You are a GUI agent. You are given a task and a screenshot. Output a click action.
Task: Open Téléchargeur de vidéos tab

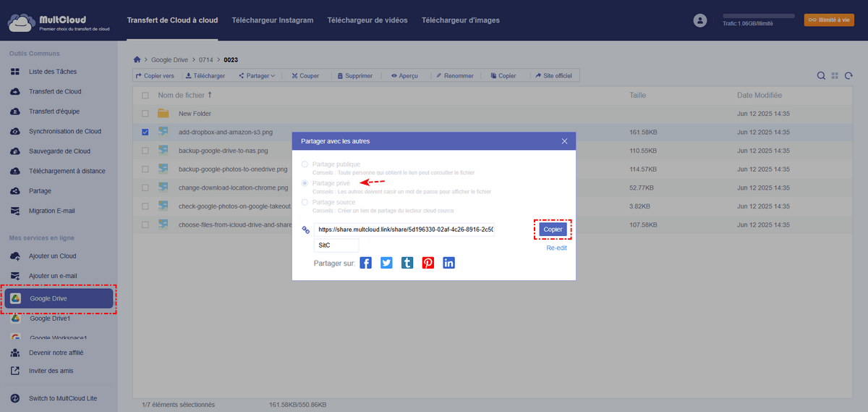[367, 20]
